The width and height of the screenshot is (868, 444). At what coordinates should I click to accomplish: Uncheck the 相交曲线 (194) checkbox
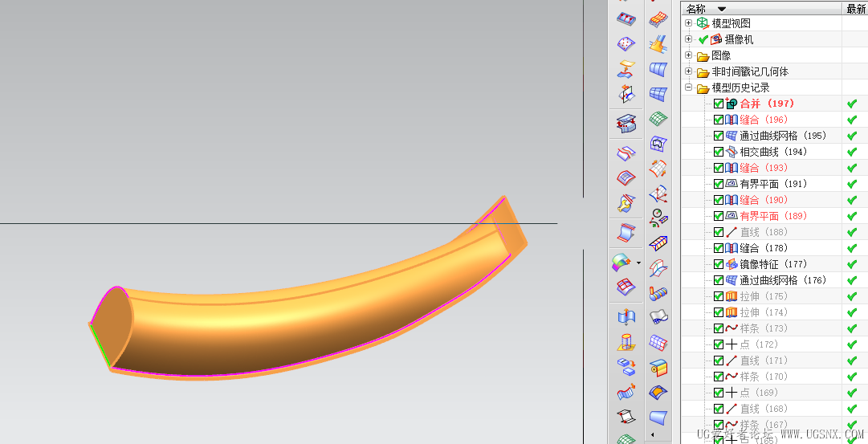coord(719,152)
